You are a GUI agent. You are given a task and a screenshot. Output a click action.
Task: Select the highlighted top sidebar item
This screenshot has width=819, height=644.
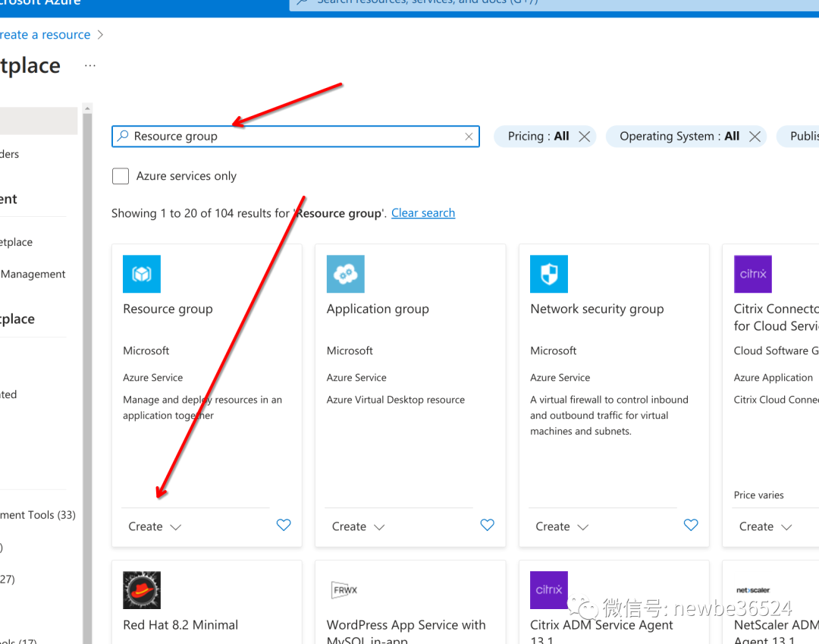39,121
